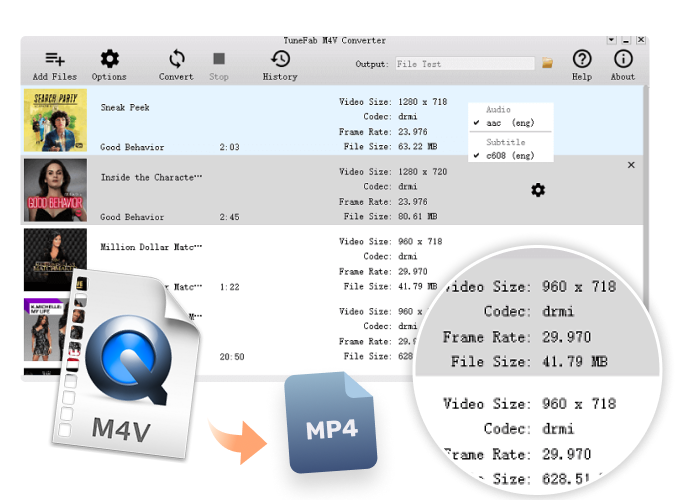Click the duration '1:22'

(x=229, y=287)
